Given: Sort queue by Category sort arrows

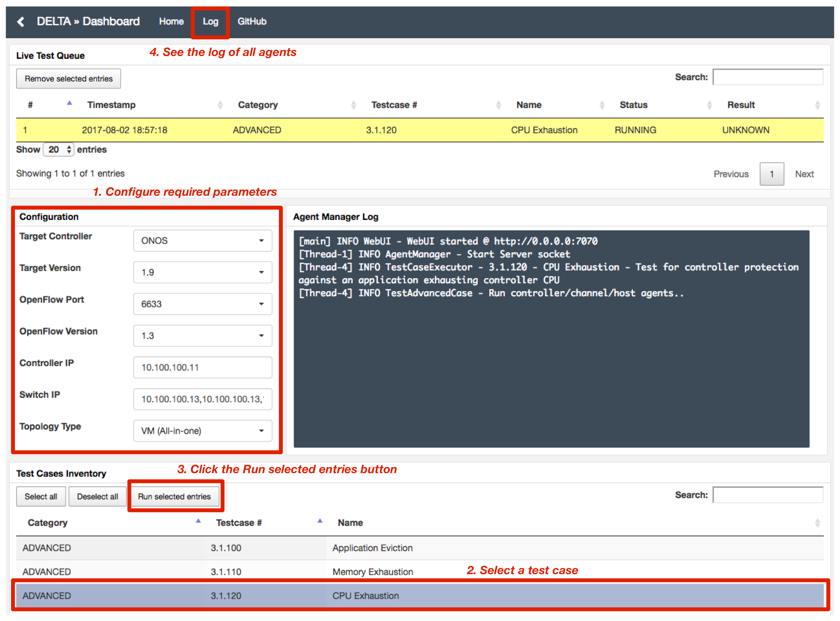Looking at the screenshot, I should (353, 105).
